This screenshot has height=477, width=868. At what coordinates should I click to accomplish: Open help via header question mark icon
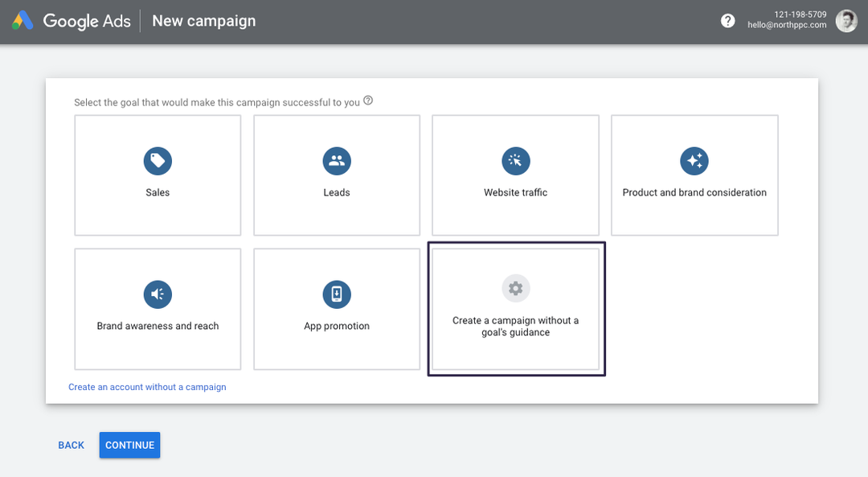click(727, 21)
